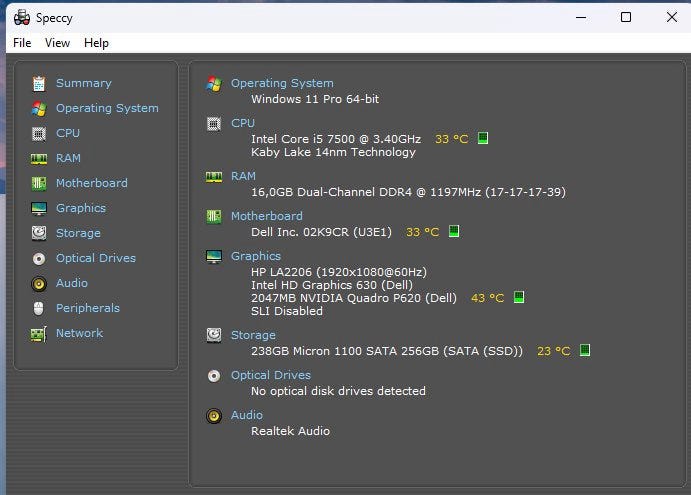Open the Optical Drives heading link in main panel
This screenshot has width=691, height=495.
click(x=271, y=375)
